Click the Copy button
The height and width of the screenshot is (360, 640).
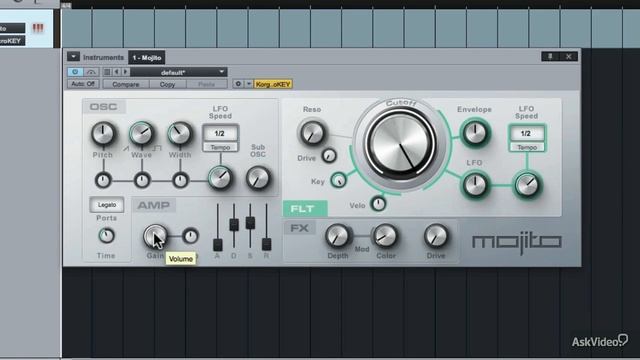click(x=167, y=84)
